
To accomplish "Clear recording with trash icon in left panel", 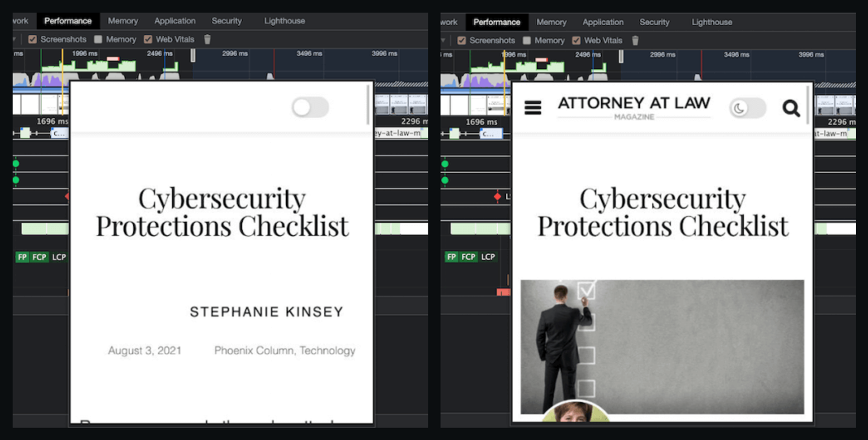I will (207, 39).
